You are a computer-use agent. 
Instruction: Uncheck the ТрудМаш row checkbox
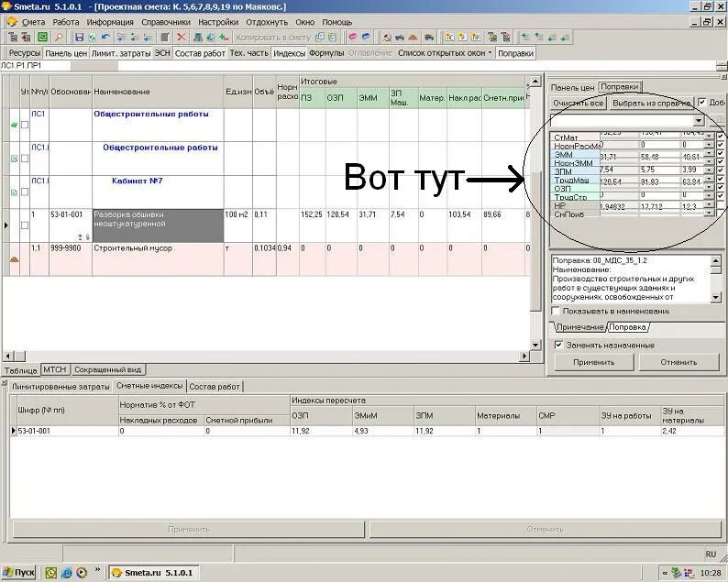coord(720,179)
